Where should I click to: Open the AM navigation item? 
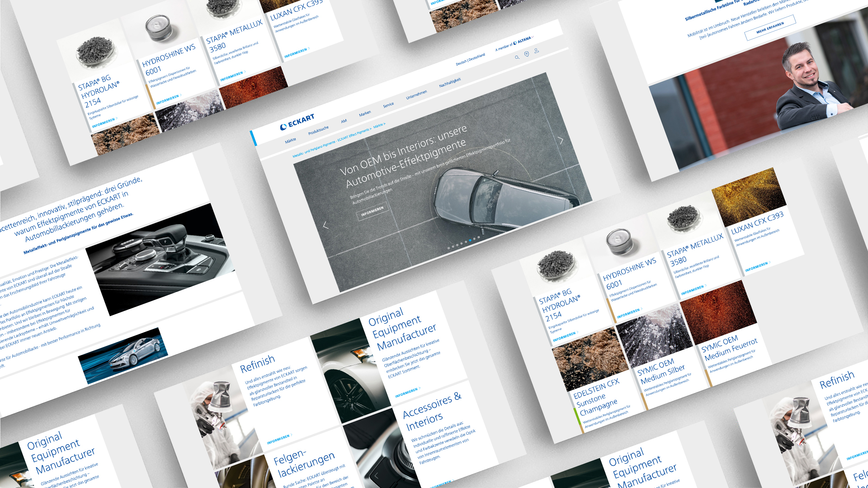(344, 121)
